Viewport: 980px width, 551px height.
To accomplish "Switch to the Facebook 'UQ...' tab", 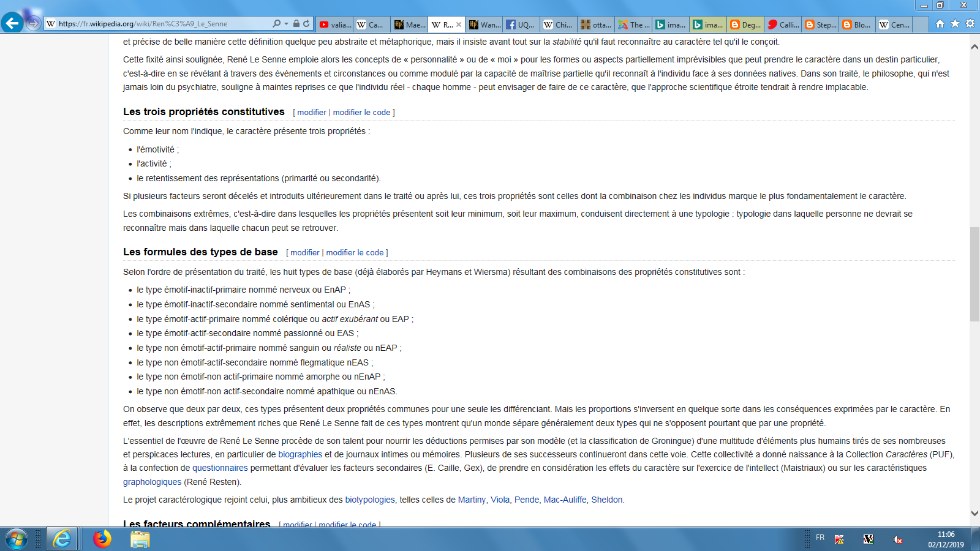I will 521,24.
